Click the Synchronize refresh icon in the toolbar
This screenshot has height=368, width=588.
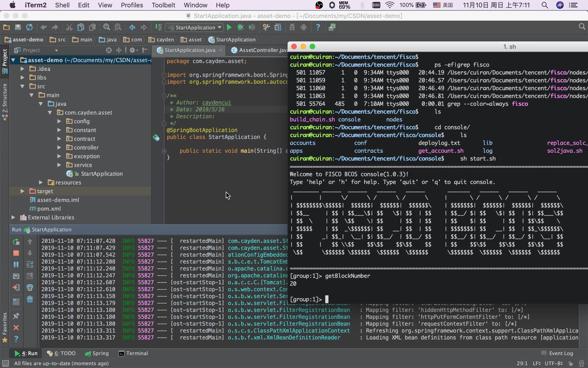(29, 28)
